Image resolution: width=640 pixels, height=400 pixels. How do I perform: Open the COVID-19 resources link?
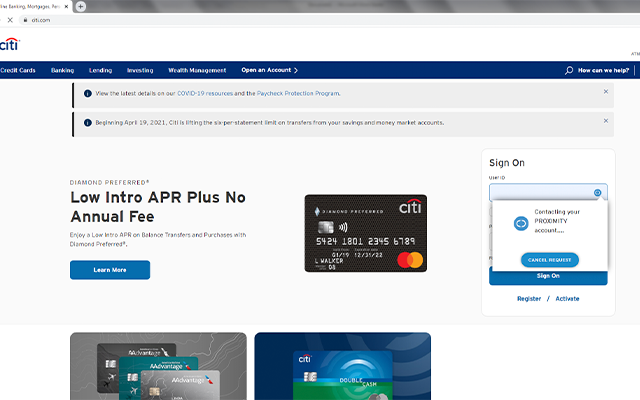pos(205,93)
